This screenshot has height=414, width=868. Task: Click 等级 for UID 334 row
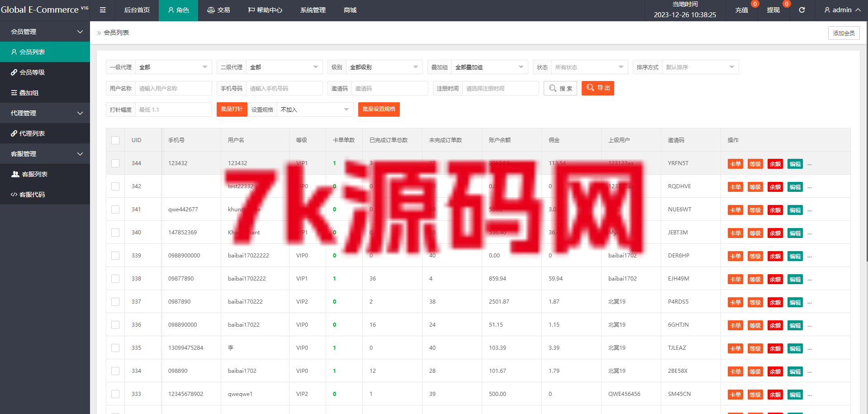(x=755, y=371)
